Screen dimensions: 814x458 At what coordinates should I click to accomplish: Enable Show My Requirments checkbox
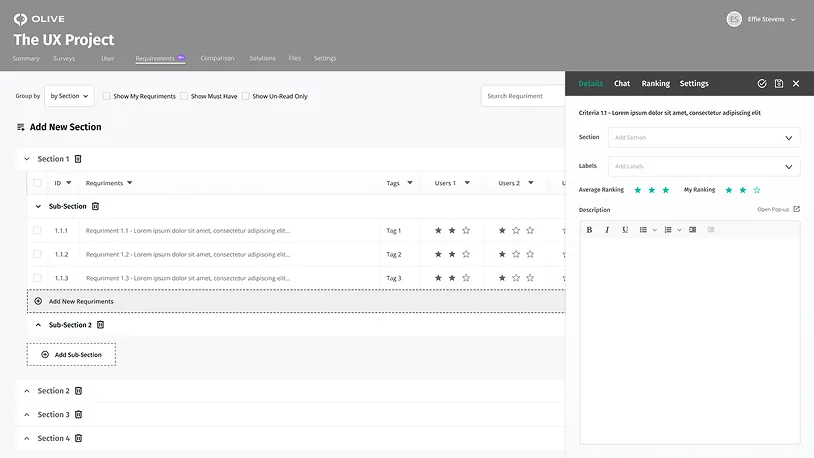106,96
